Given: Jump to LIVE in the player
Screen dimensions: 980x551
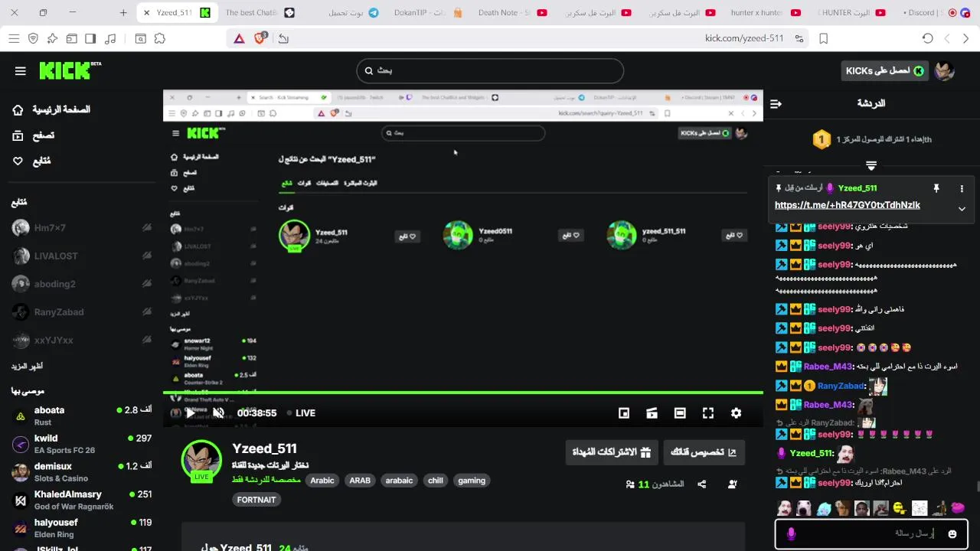Looking at the screenshot, I should click(301, 413).
